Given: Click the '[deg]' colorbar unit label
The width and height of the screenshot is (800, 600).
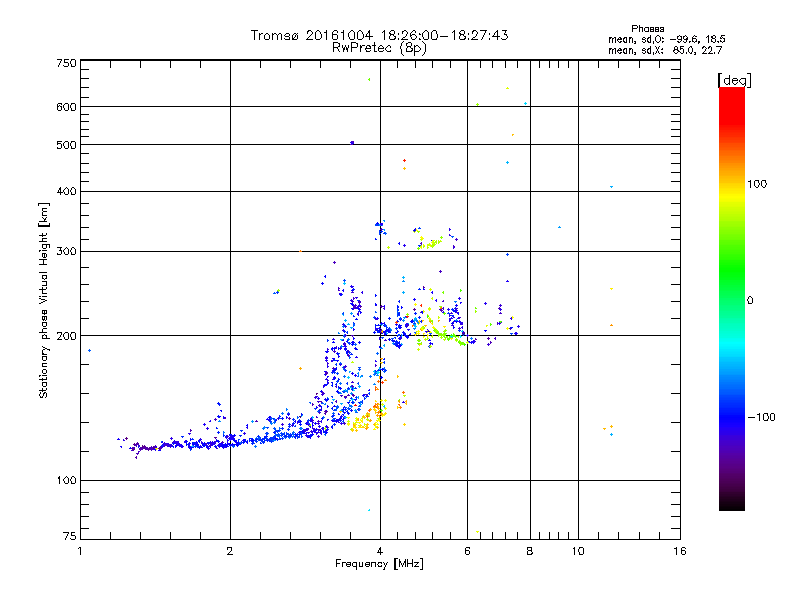Looking at the screenshot, I should tap(734, 80).
